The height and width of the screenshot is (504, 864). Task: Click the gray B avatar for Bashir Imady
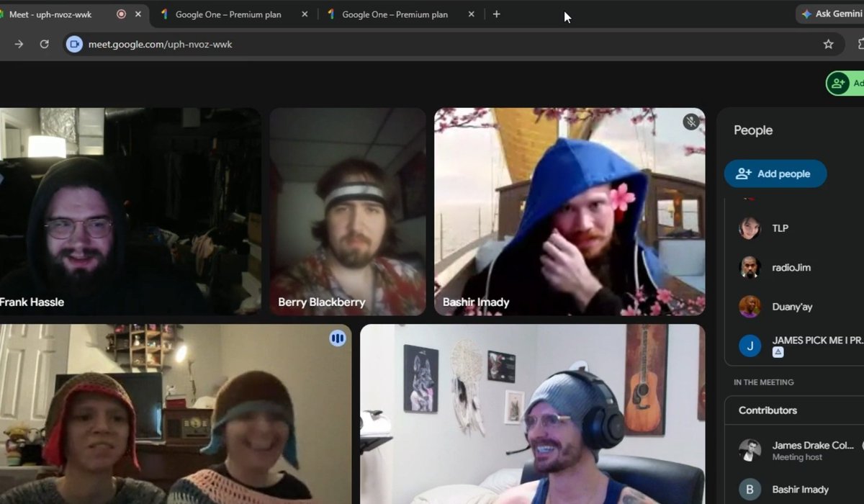(x=750, y=490)
